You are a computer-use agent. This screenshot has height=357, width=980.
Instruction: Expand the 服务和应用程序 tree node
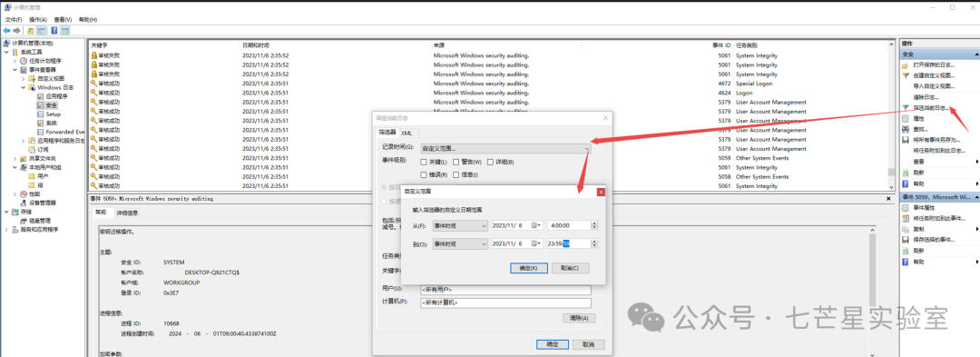click(x=7, y=230)
